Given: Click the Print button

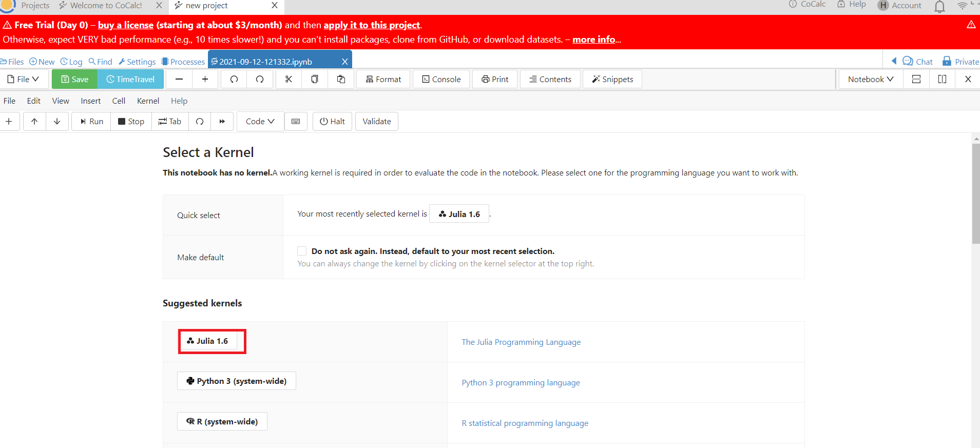Looking at the screenshot, I should pos(495,79).
